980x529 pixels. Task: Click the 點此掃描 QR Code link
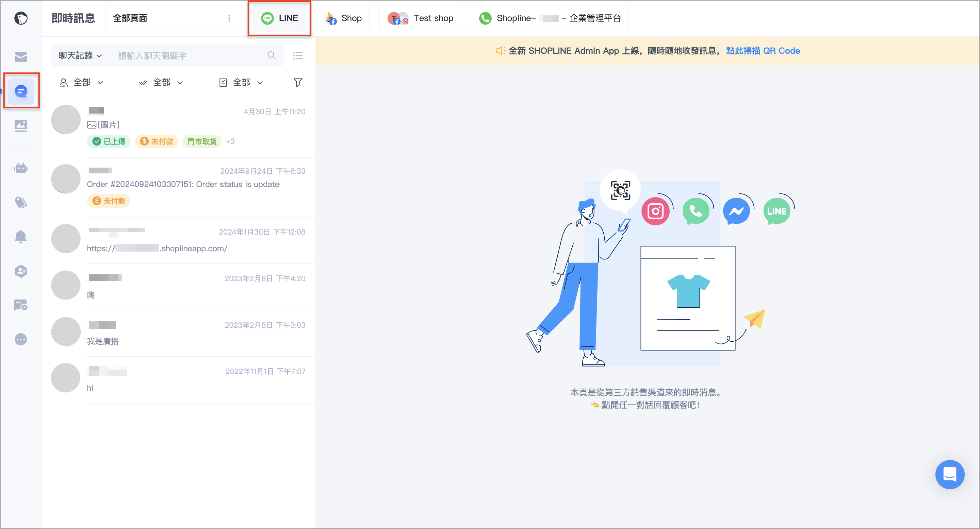pos(763,51)
